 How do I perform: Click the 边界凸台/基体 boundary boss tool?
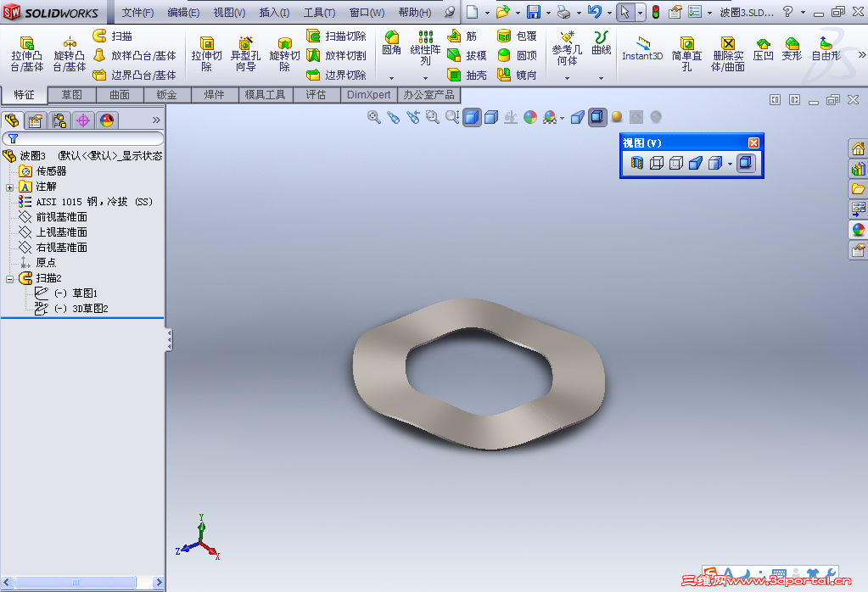pyautogui.click(x=135, y=75)
